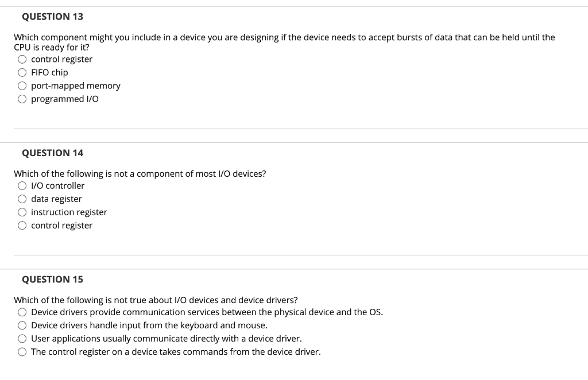This screenshot has width=588, height=380.
Task: Pick "control register" under Question 14
Action: point(22,225)
